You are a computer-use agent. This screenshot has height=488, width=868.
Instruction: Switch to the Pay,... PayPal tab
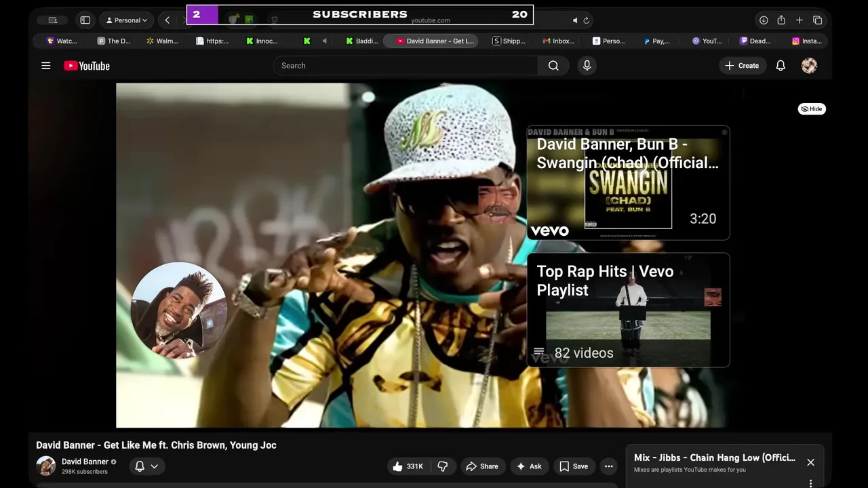click(658, 41)
